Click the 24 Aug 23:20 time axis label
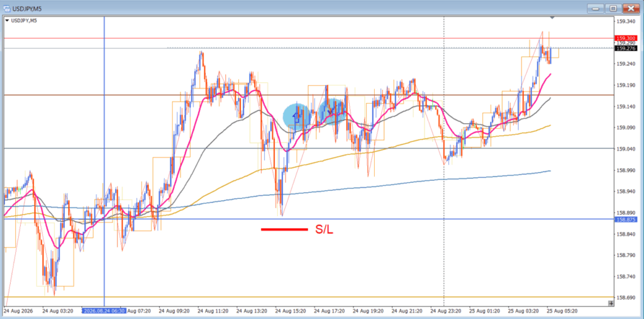Viewport: 644px width, 319px height. pyautogui.click(x=446, y=311)
